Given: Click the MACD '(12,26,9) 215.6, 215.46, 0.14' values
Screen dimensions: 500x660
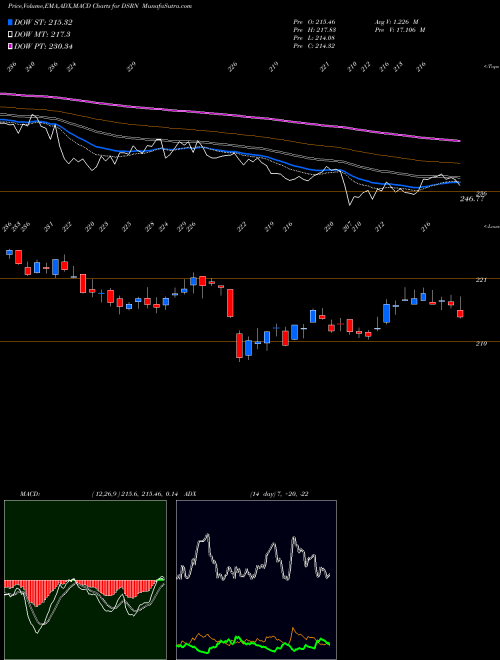Looking at the screenshot, I should (x=135, y=494).
